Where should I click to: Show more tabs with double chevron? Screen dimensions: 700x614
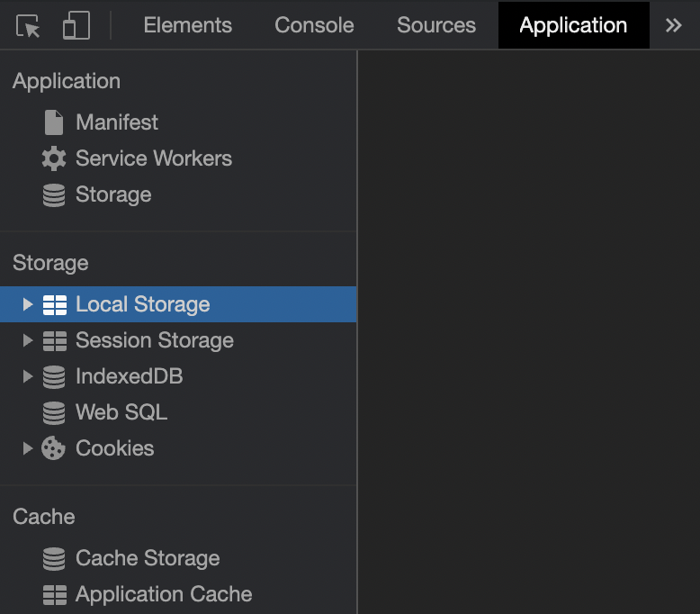673,25
